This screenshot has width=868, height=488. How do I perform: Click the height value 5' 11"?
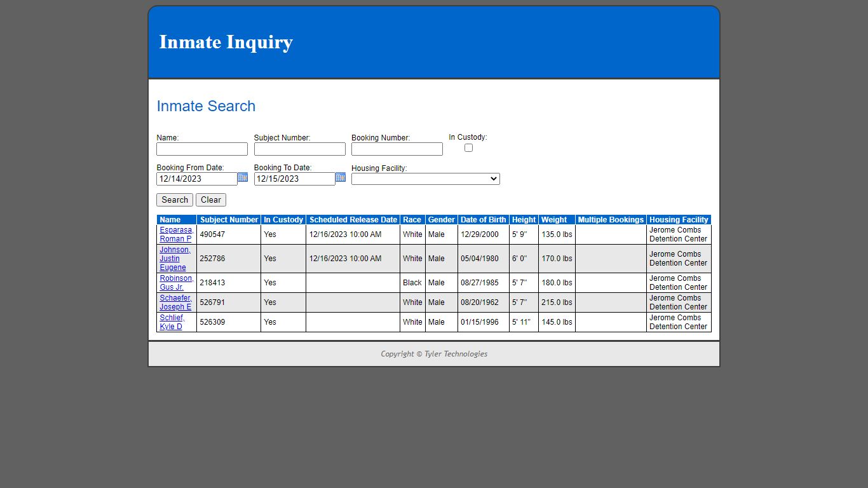(522, 322)
